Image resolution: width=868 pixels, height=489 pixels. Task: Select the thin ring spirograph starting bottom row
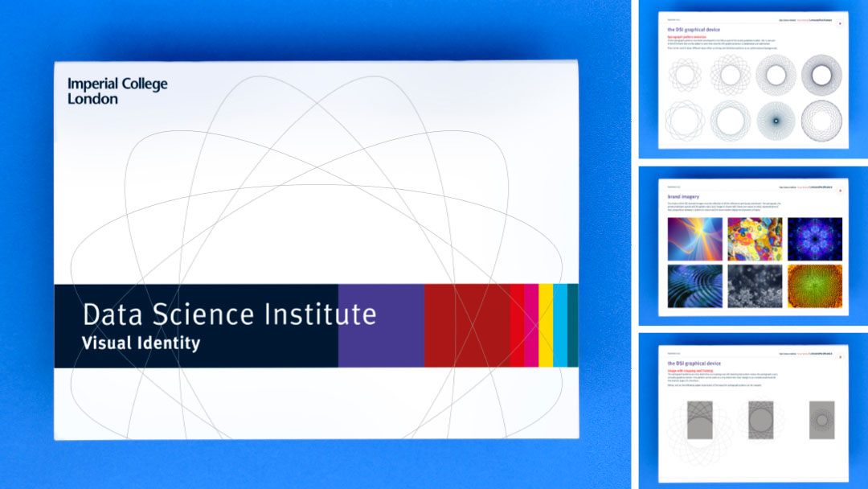coord(685,121)
